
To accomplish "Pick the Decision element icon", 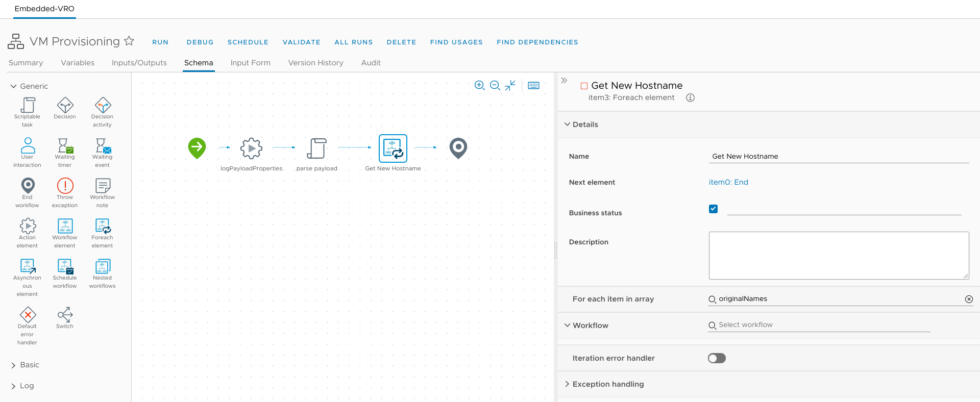I will (65, 105).
